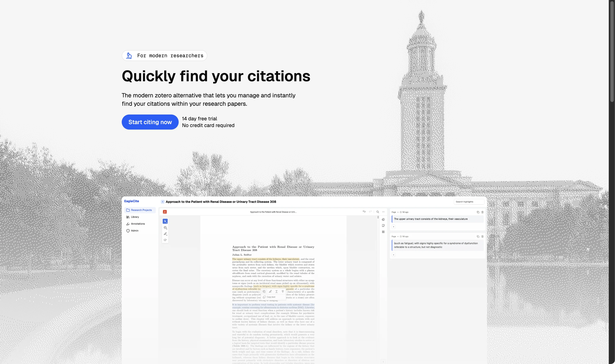Open the page thumbnails grid icon
The height and width of the screenshot is (364, 615).
pyautogui.click(x=383, y=232)
